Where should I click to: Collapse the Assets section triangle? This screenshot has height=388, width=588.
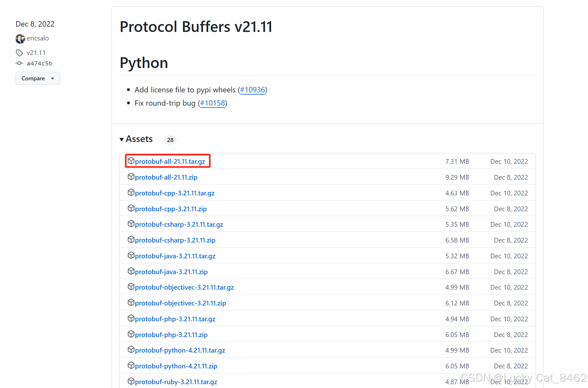point(122,139)
